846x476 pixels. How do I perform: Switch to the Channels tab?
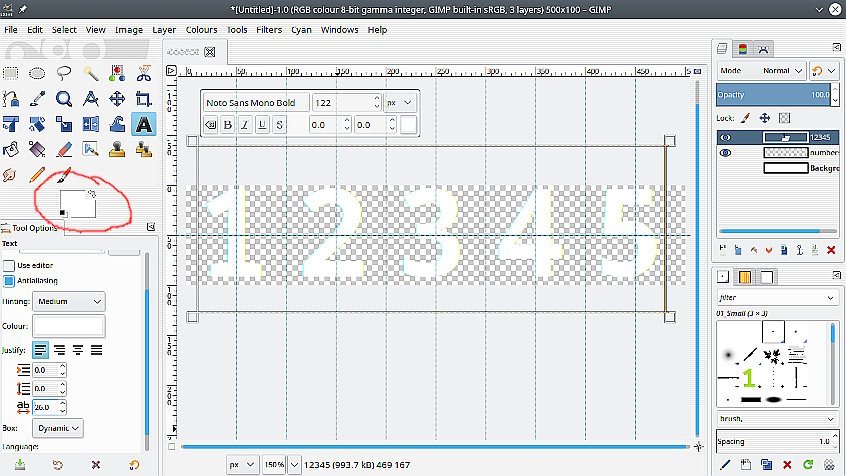(743, 49)
